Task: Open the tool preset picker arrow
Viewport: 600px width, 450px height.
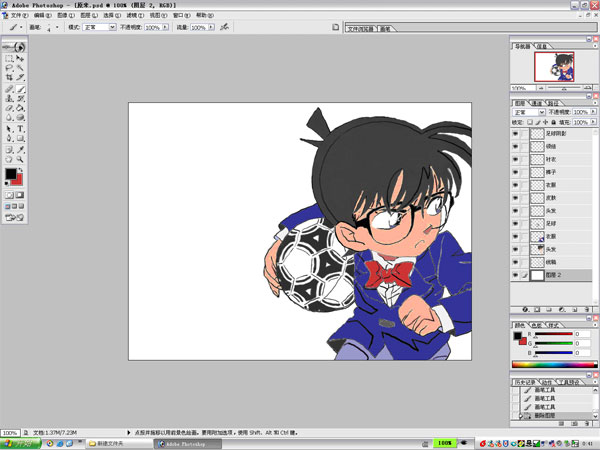Action: click(x=21, y=27)
